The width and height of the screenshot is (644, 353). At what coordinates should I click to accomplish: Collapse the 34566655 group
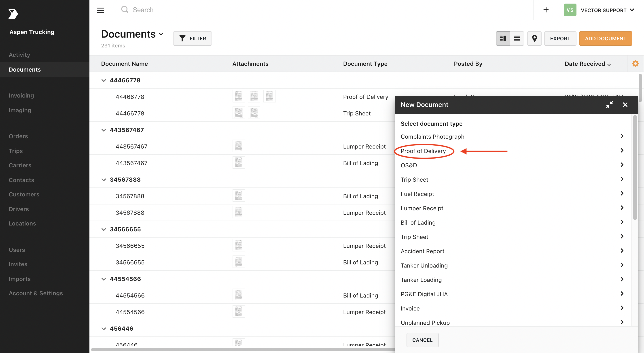point(104,229)
